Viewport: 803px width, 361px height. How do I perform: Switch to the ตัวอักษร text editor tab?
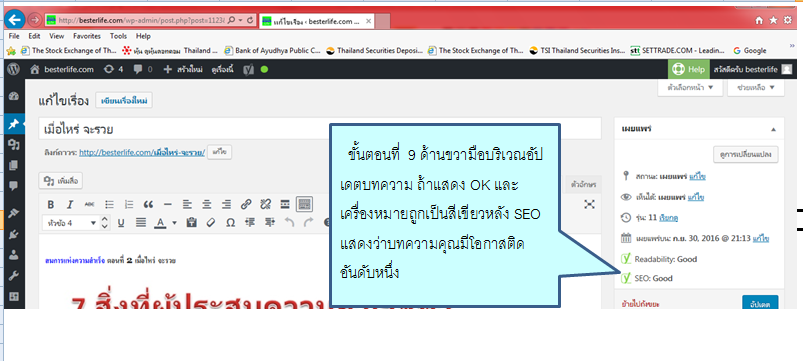(583, 184)
